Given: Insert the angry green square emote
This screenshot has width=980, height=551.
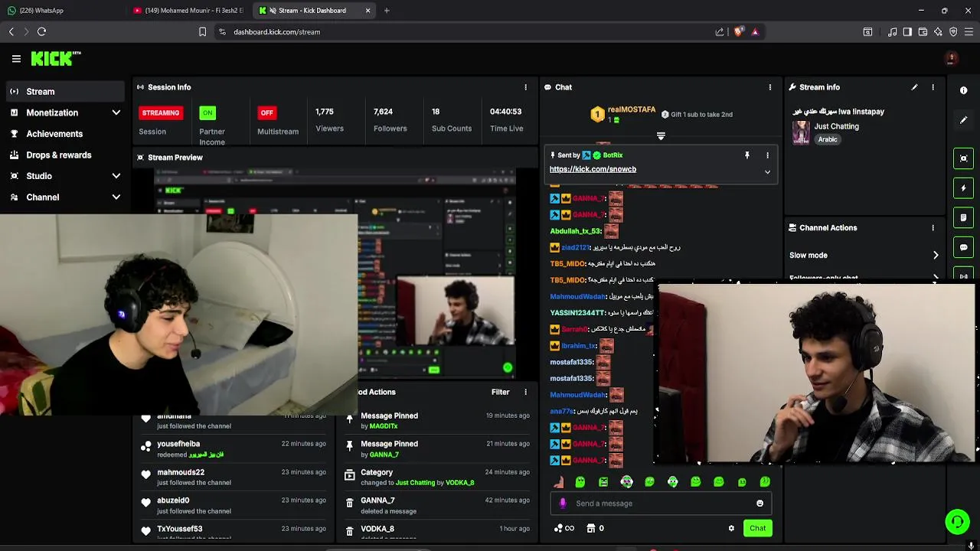Looking at the screenshot, I should pyautogui.click(x=603, y=481).
